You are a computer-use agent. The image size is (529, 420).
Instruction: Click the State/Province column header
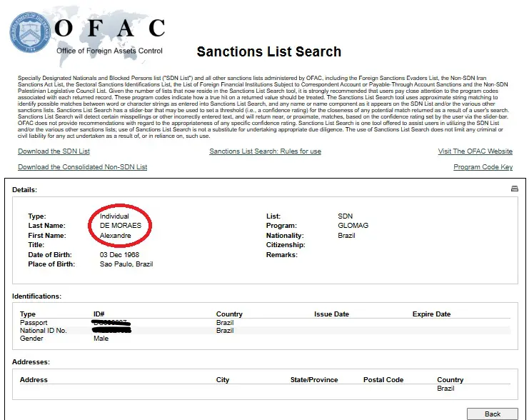(x=313, y=379)
